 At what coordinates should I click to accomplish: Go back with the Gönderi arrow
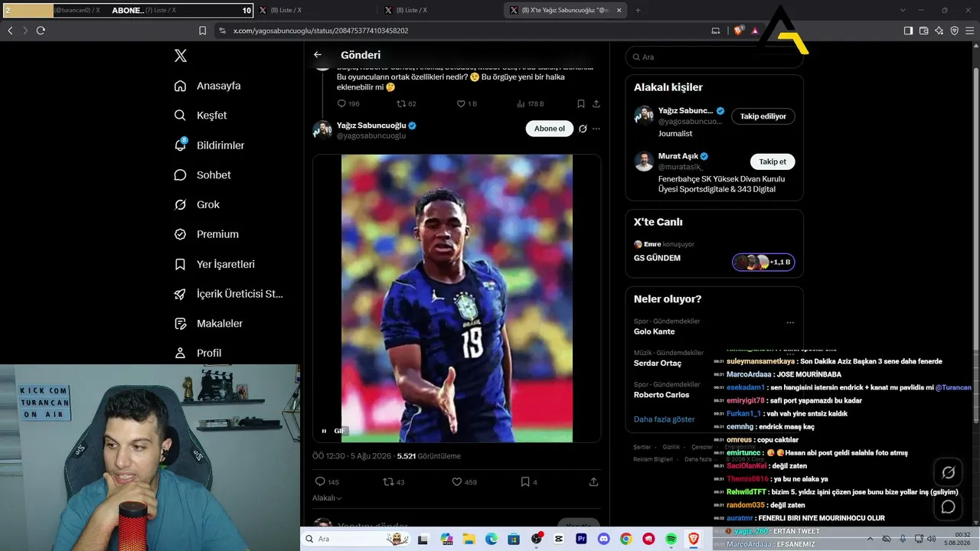318,55
